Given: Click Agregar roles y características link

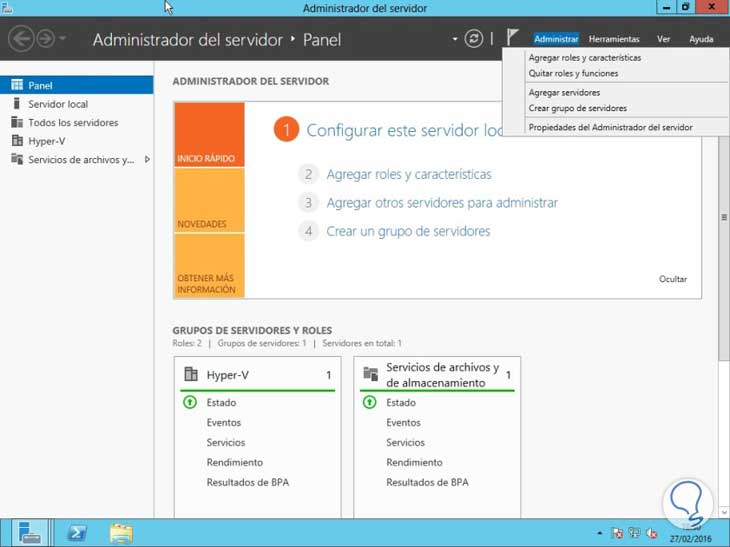Looking at the screenshot, I should pos(409,175).
